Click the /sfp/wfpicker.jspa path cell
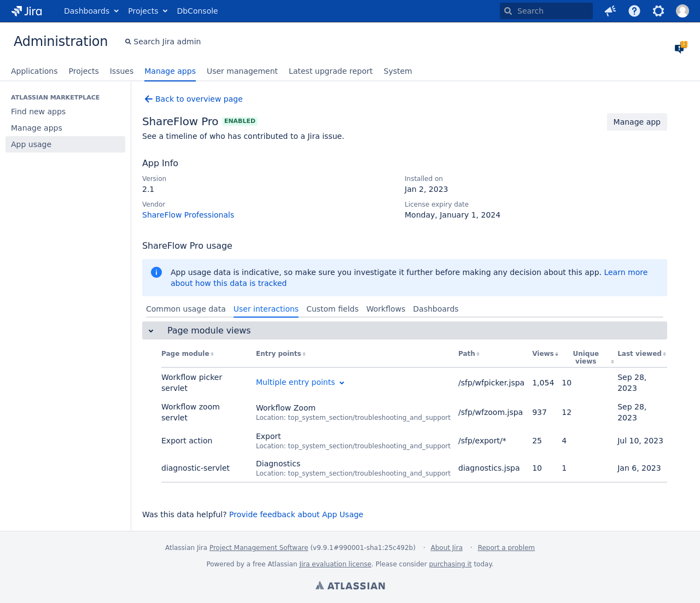The height and width of the screenshot is (603, 700). [491, 383]
